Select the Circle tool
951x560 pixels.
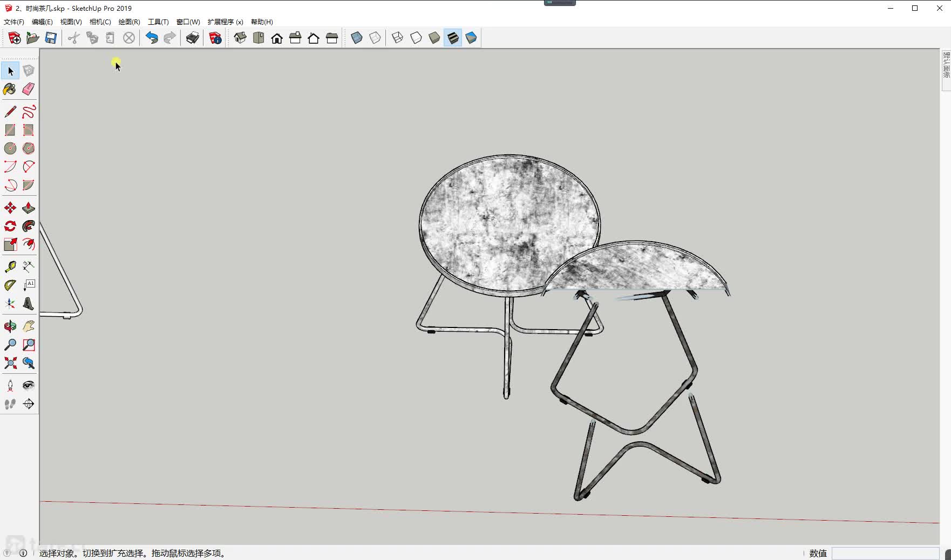10,148
